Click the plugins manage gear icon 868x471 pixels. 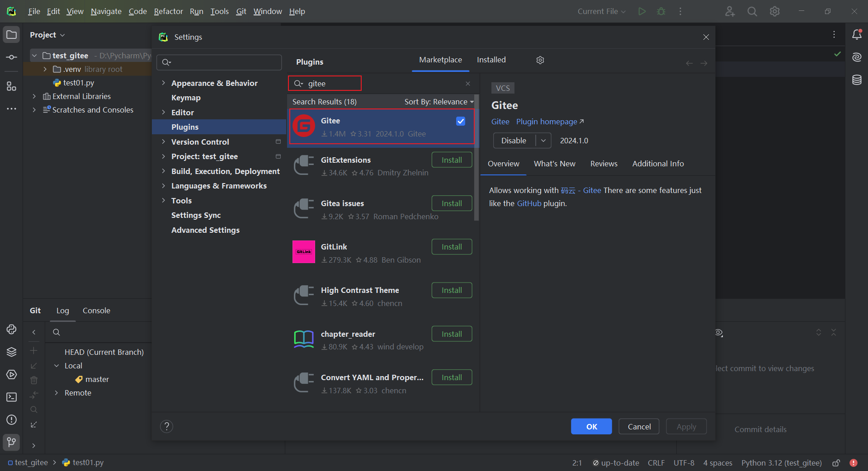540,60
